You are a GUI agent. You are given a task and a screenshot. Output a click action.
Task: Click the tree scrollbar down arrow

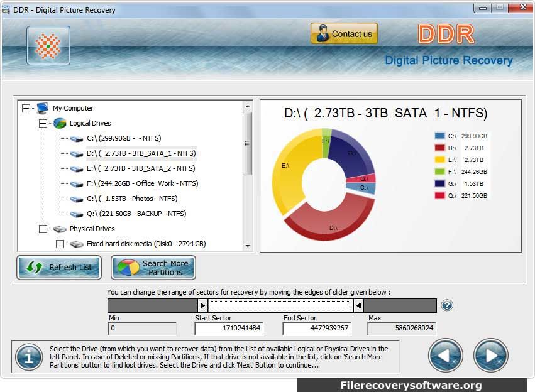coord(248,246)
